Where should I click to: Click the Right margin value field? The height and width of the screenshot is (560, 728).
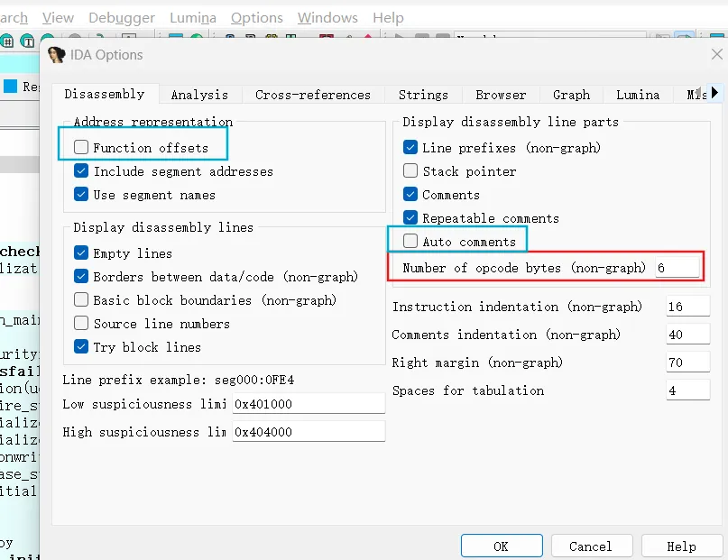[x=688, y=363]
